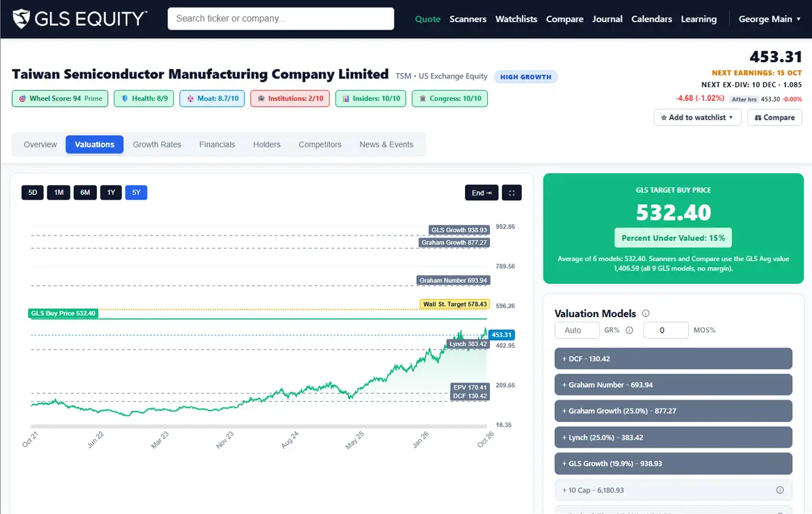Open the George Main account dropdown
This screenshot has height=514, width=812.
769,19
